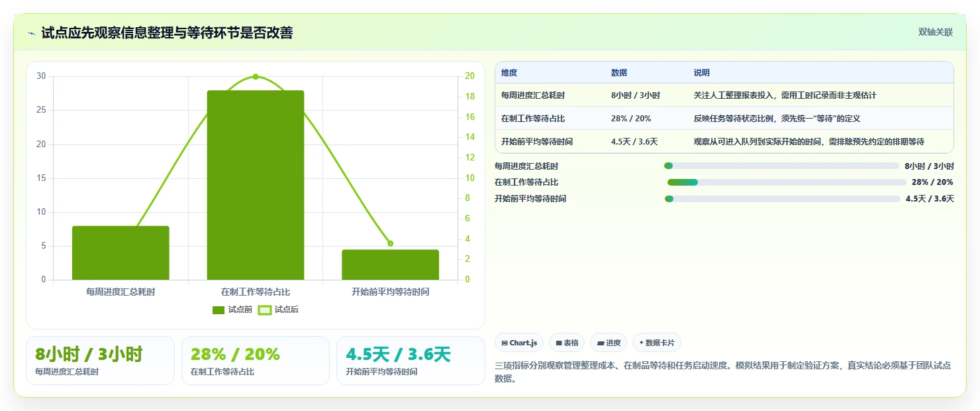
Task: Toggle the 试点前 legend item
Action: pyautogui.click(x=232, y=310)
